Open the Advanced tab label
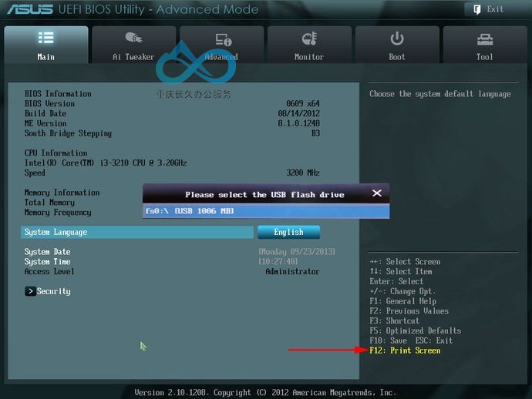Image resolution: width=532 pixels, height=399 pixels. coord(221,57)
